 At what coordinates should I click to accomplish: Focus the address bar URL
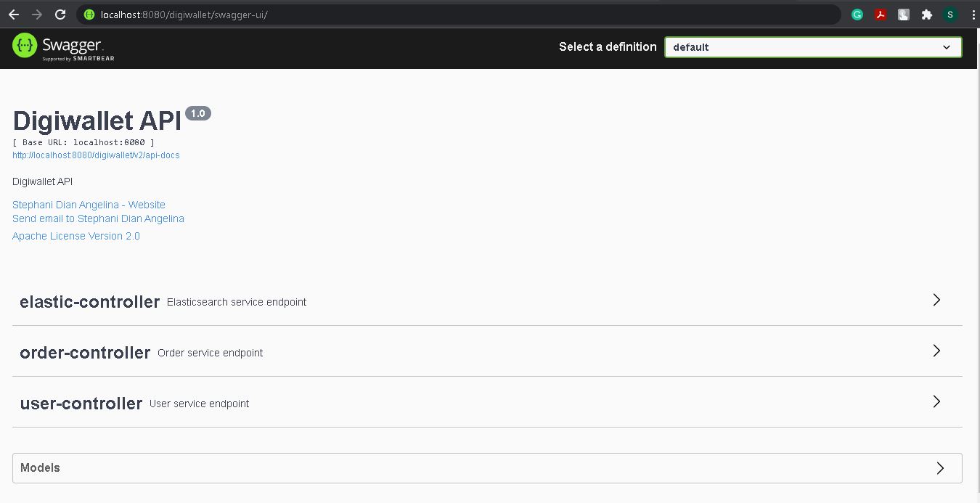[x=184, y=15]
